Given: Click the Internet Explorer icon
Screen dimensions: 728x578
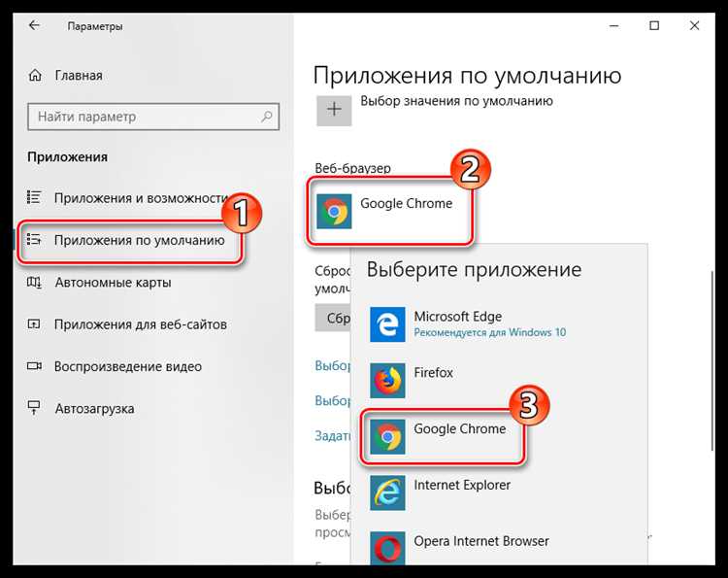Looking at the screenshot, I should point(387,493).
